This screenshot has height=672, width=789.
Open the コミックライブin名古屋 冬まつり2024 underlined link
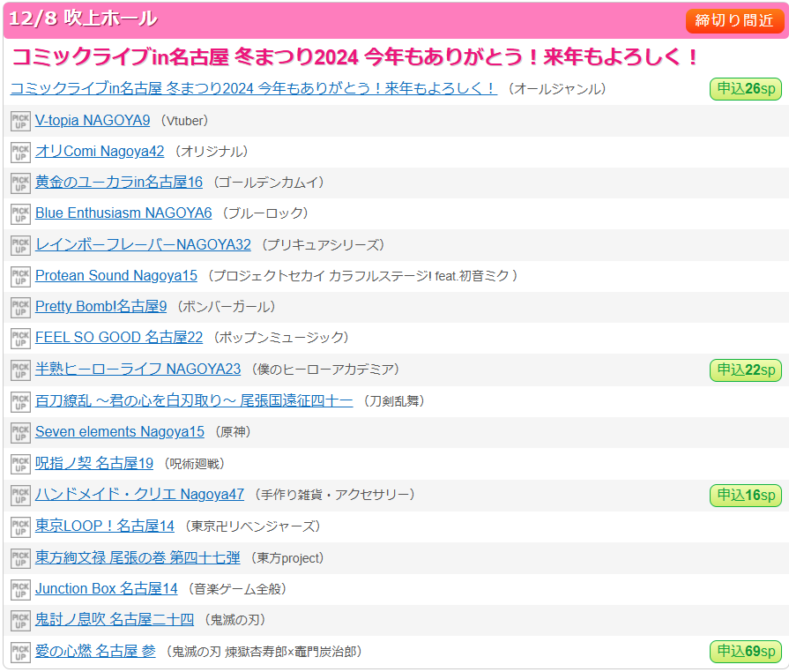point(254,88)
